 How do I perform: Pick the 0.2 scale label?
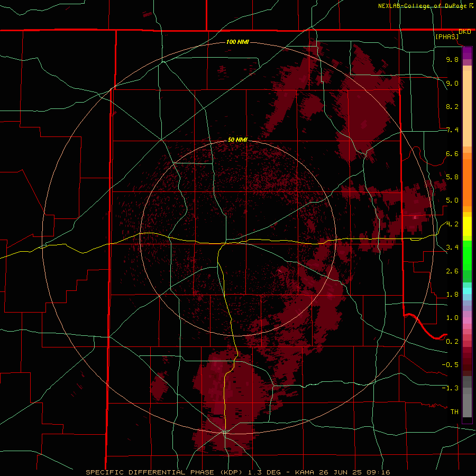tap(452, 342)
